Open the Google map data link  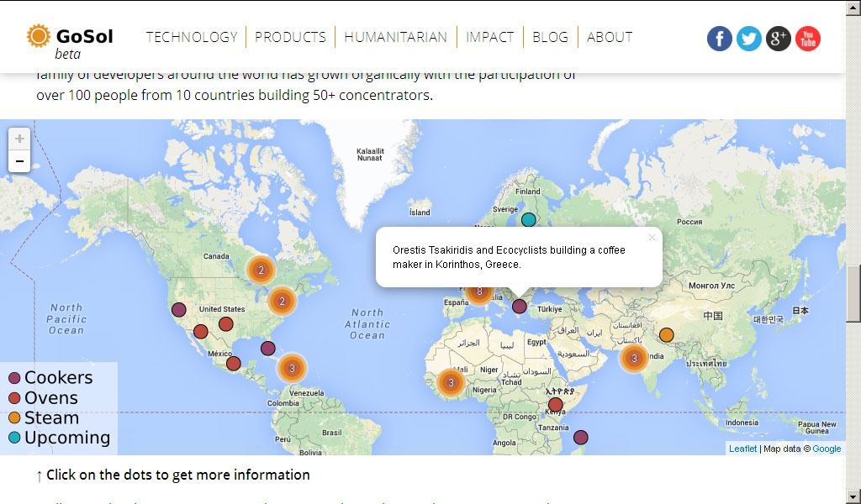(x=827, y=449)
